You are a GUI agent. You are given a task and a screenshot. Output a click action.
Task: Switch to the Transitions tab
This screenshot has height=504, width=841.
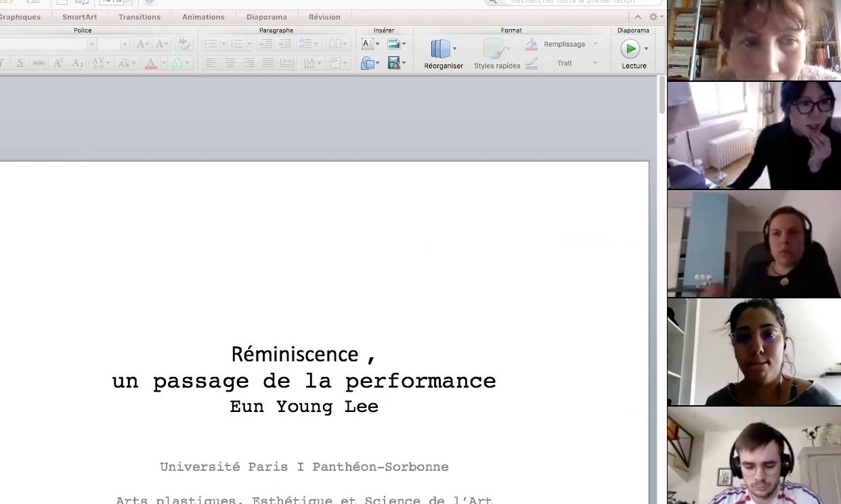[139, 17]
